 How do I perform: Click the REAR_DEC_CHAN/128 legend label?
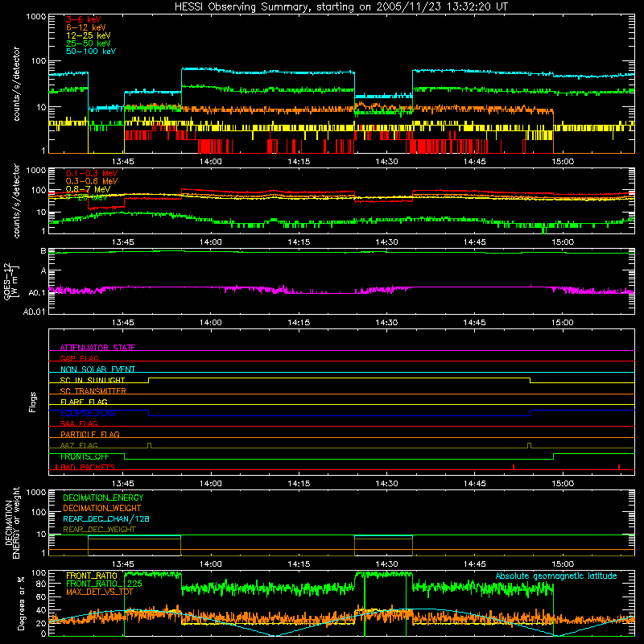(106, 518)
